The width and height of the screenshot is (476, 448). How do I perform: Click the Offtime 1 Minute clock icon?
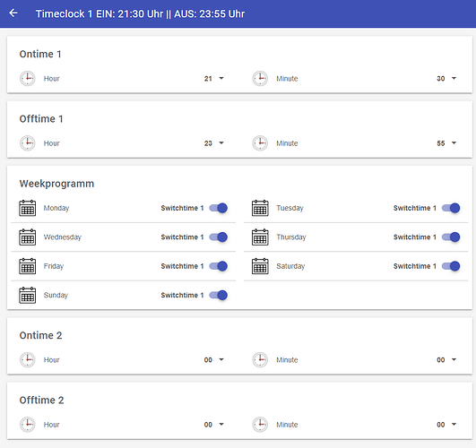click(260, 143)
